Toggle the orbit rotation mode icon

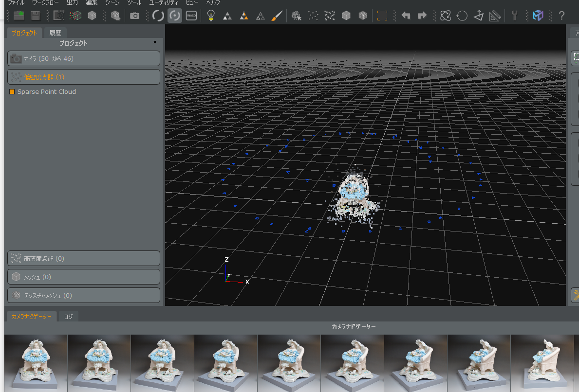[175, 16]
